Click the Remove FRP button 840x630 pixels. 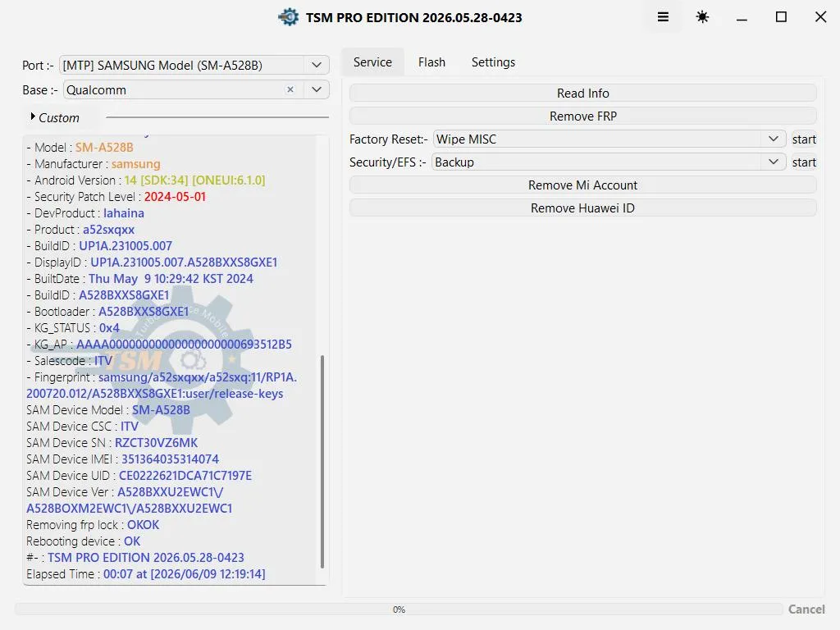[583, 116]
